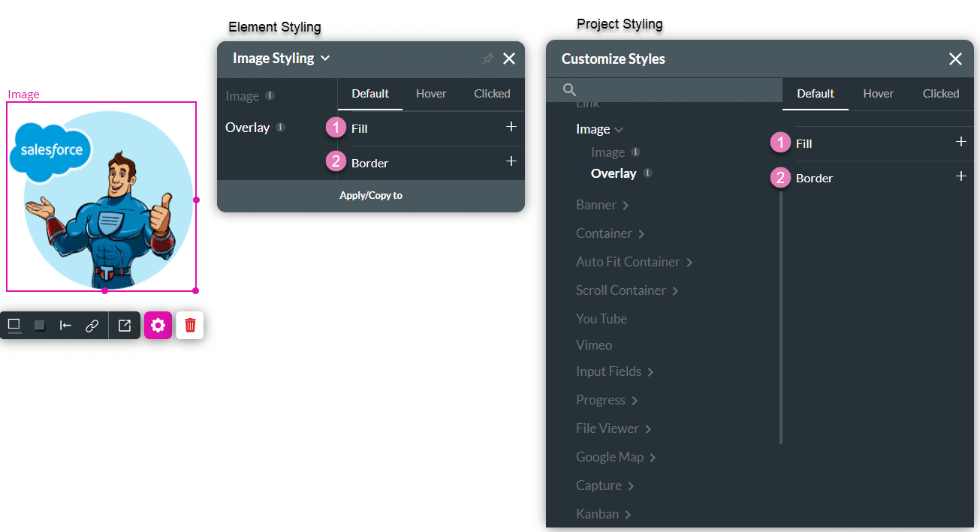
Task: Switch to the Hover tab in Image Styling
Action: coord(430,93)
